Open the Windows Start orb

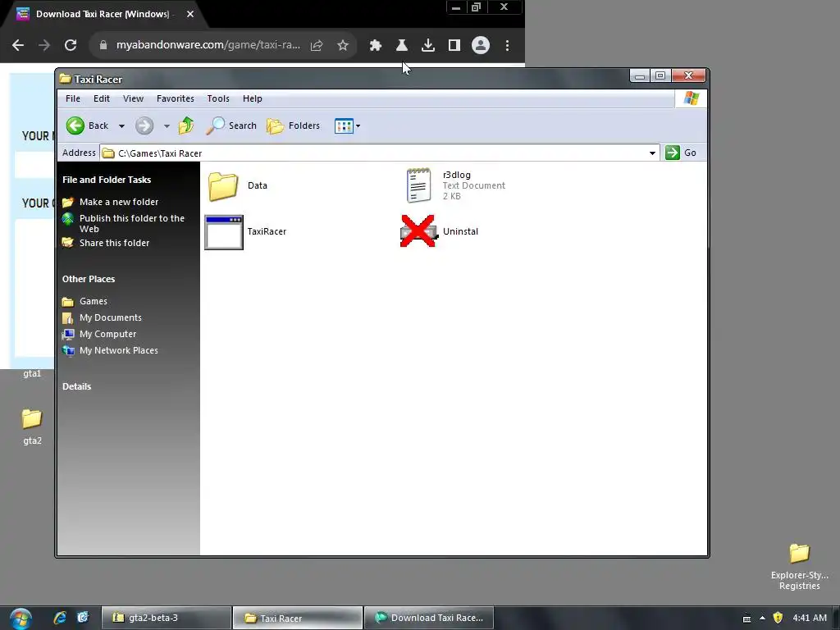click(x=21, y=619)
